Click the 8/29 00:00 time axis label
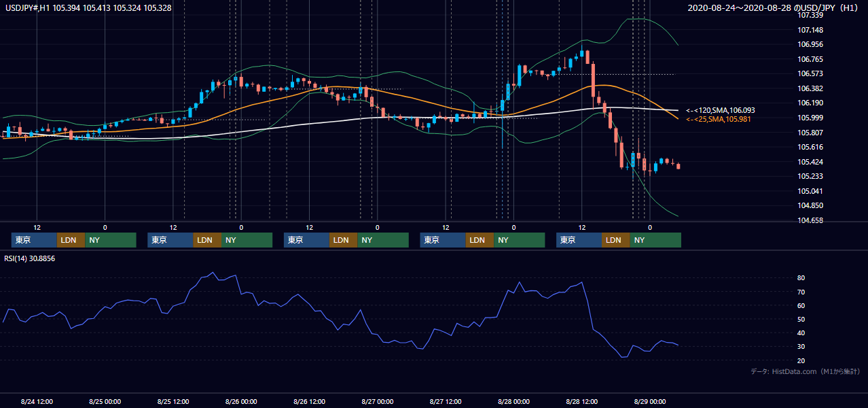868x408 pixels. [649, 402]
